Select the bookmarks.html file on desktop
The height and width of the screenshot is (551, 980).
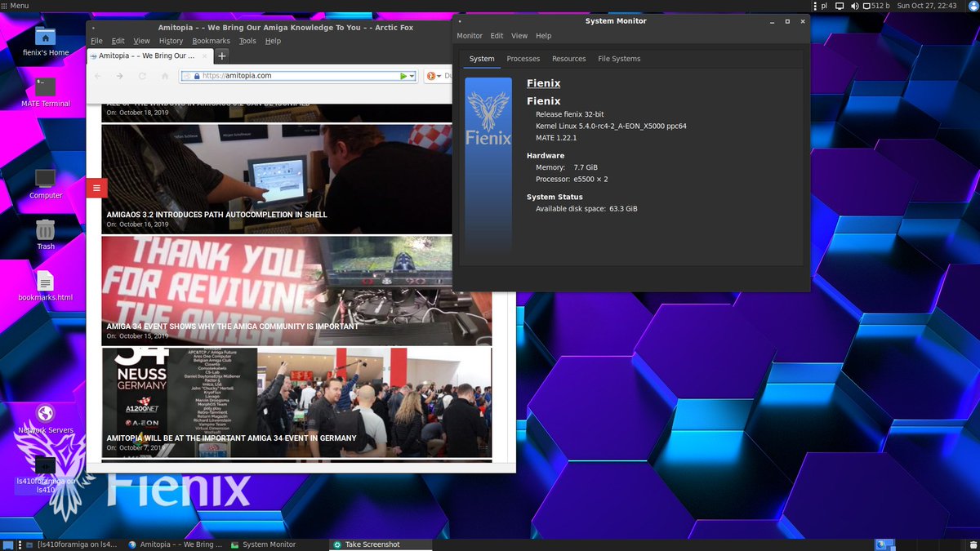(46, 287)
